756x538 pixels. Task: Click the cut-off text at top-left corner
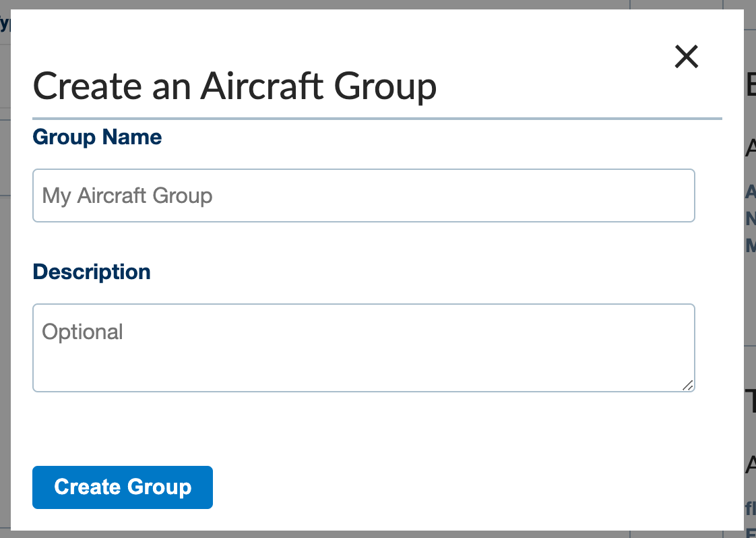[x=5, y=23]
